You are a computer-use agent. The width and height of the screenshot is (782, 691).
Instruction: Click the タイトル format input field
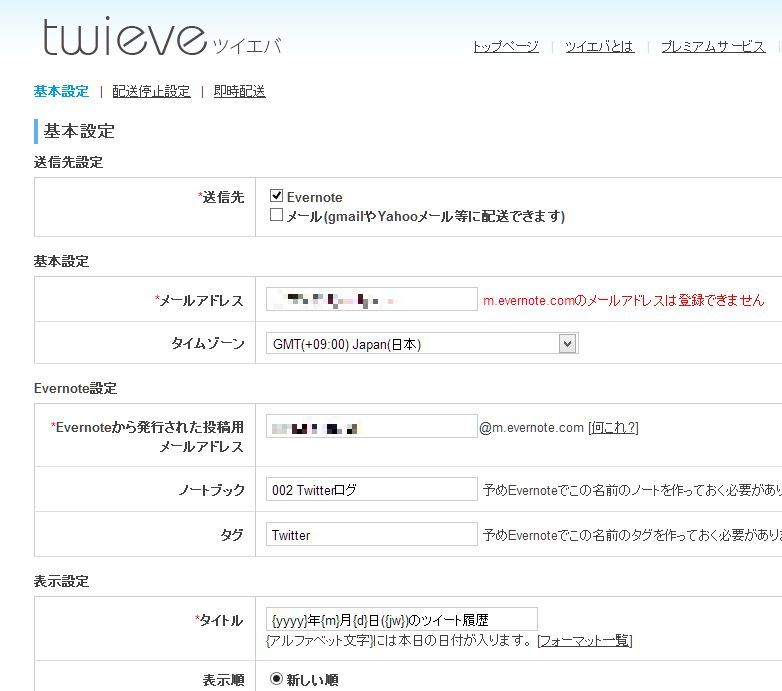point(401,619)
